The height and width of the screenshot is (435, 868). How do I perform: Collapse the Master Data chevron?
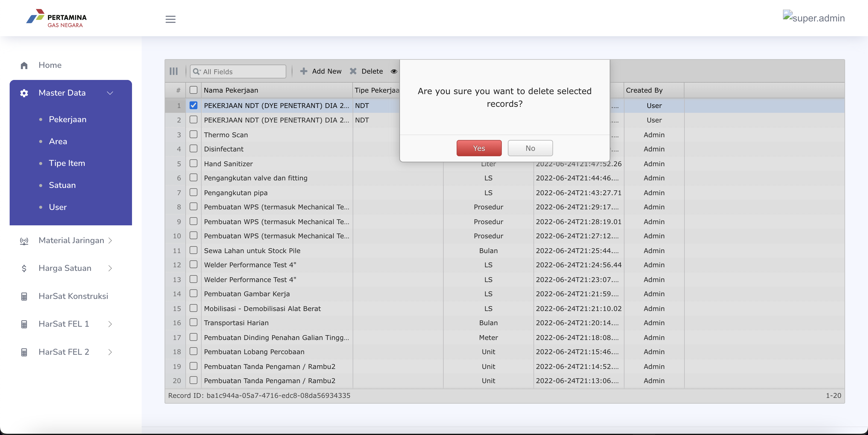pyautogui.click(x=110, y=93)
